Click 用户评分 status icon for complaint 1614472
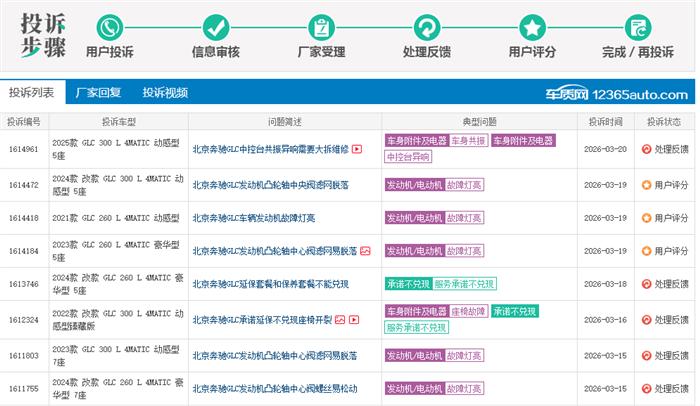The height and width of the screenshot is (406, 700). [646, 185]
